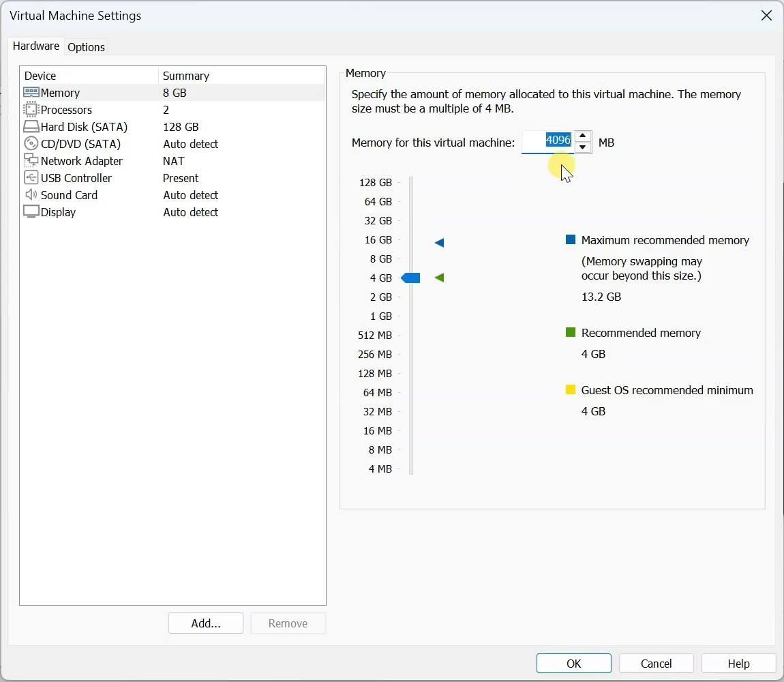Click the 1 GB slider scale label

point(380,316)
